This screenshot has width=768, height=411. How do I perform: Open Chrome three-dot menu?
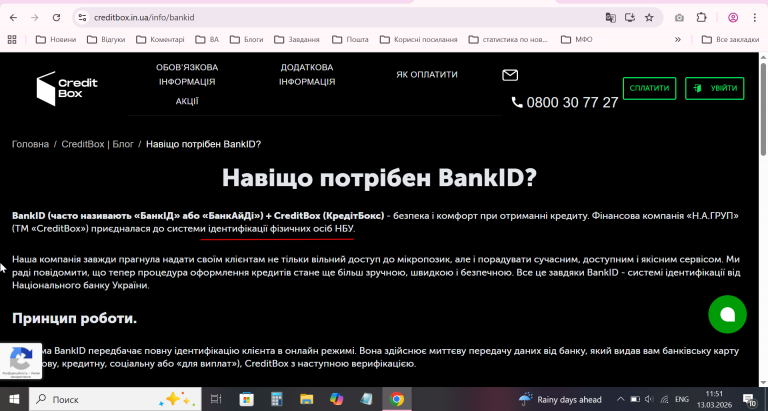[755, 18]
